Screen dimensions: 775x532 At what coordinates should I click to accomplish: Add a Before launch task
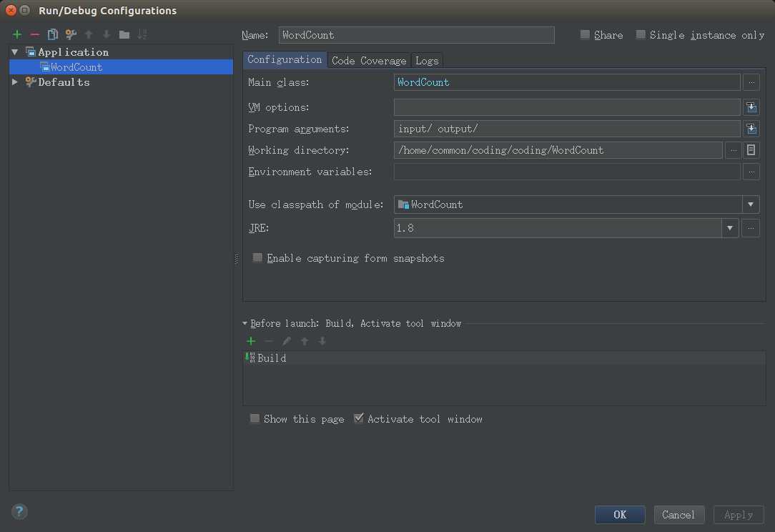pyautogui.click(x=251, y=341)
